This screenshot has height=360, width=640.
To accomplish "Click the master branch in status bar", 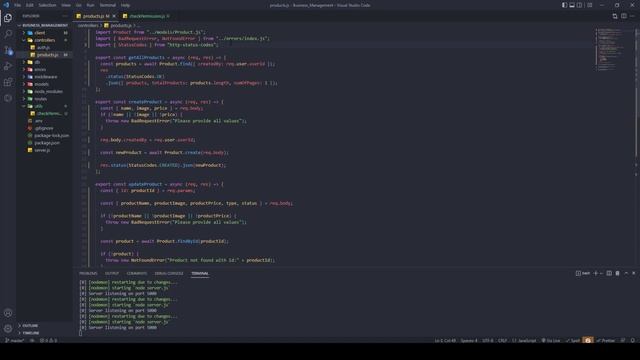I will tap(15, 340).
